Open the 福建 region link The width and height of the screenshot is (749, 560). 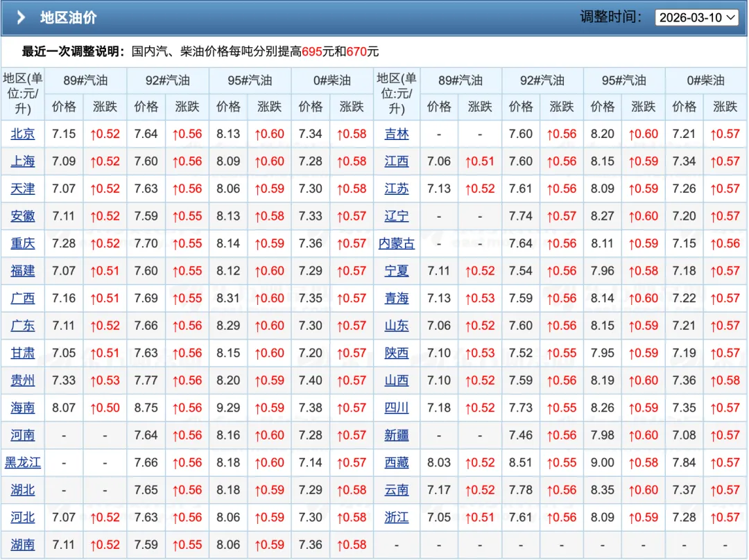tap(22, 271)
